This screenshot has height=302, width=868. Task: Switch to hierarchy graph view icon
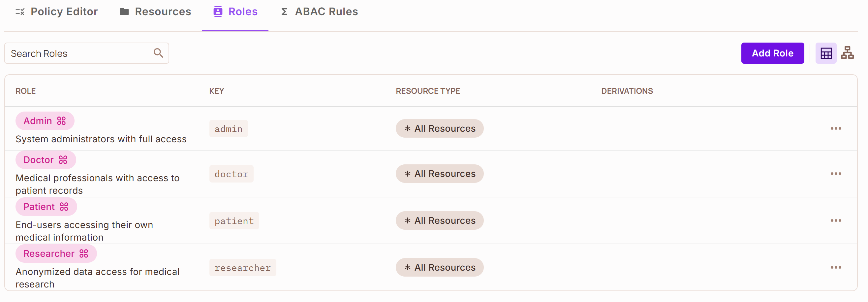click(x=848, y=53)
